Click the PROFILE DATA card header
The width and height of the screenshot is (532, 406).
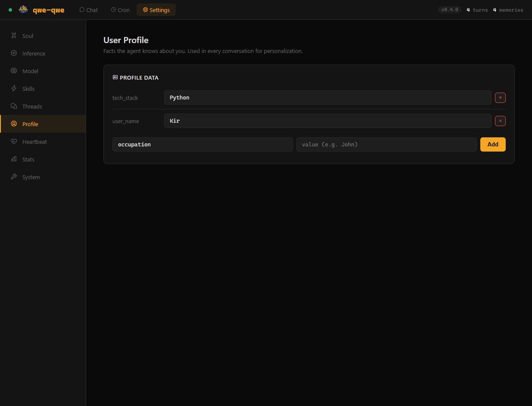point(135,78)
